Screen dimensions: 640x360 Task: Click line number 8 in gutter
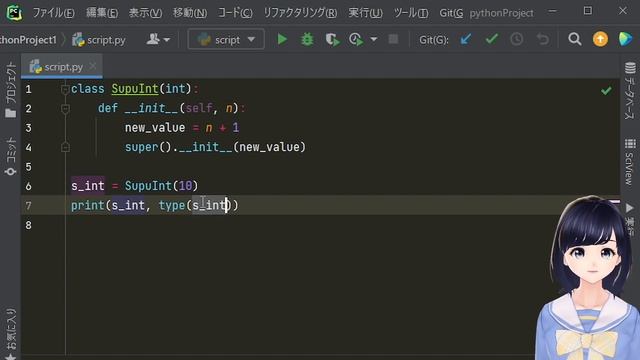click(28, 225)
